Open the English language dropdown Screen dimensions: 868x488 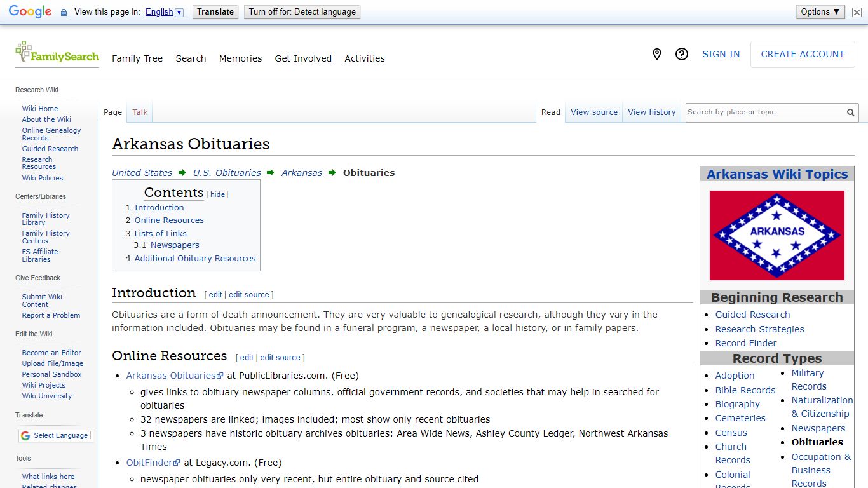click(x=164, y=12)
